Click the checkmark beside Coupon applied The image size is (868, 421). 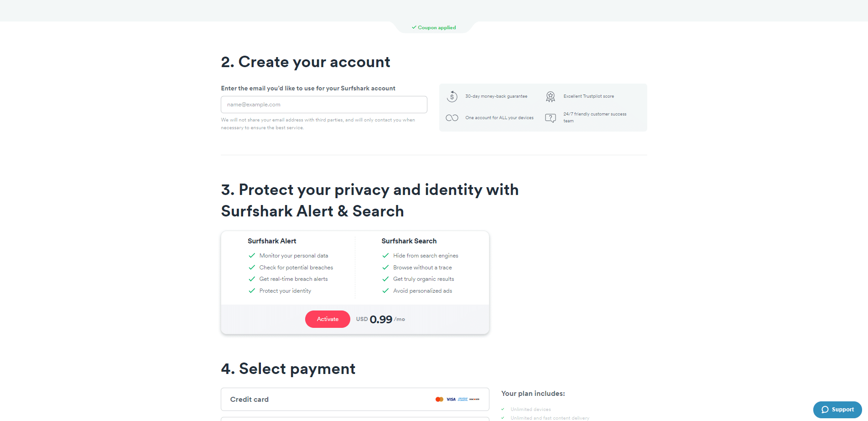(414, 27)
